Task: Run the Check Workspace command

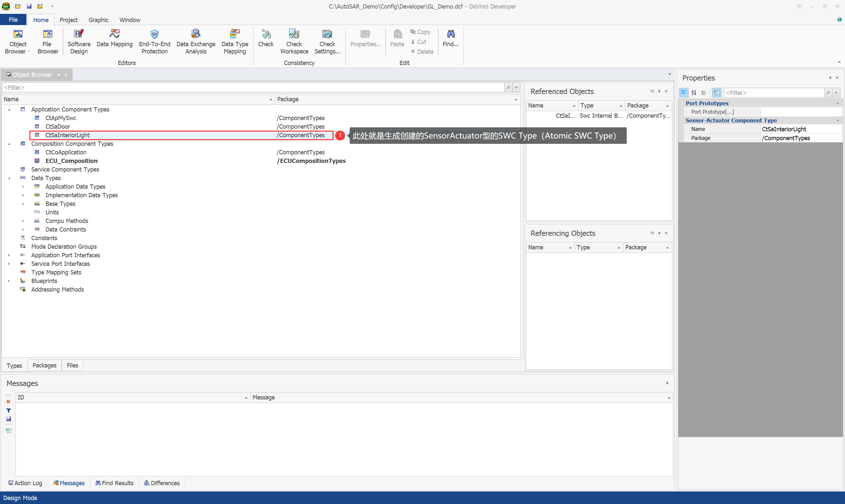Action: tap(294, 42)
